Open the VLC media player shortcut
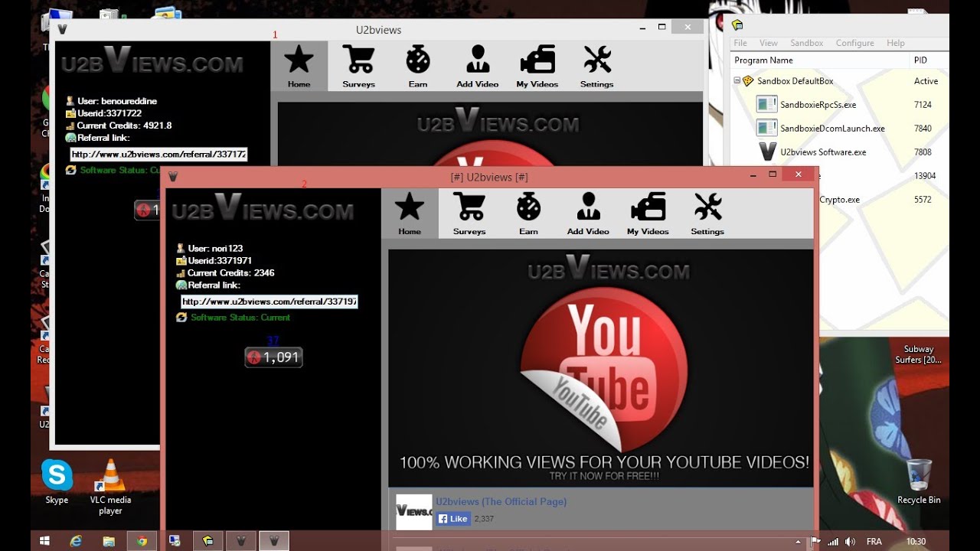This screenshot has height=551, width=980. click(110, 487)
